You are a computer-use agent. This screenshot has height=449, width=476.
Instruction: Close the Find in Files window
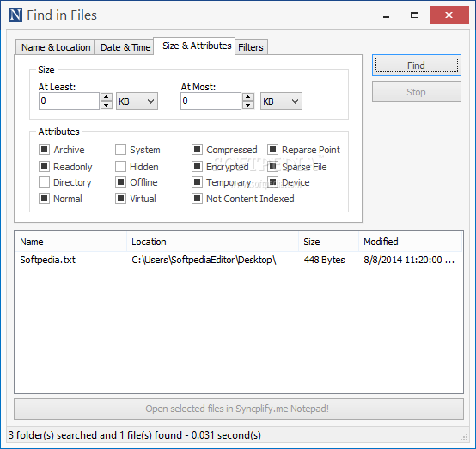point(449,15)
